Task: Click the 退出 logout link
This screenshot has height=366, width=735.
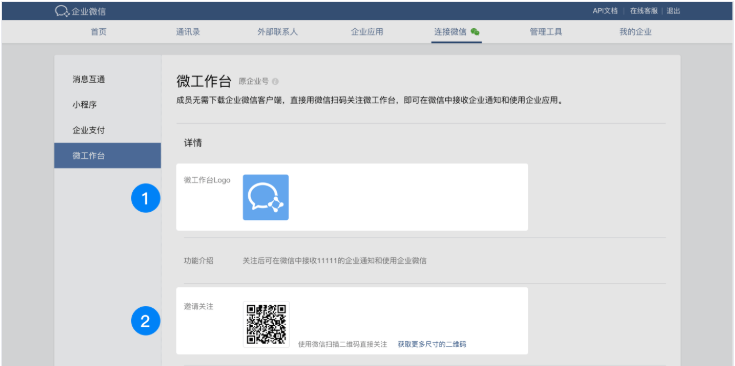Action: pos(674,11)
